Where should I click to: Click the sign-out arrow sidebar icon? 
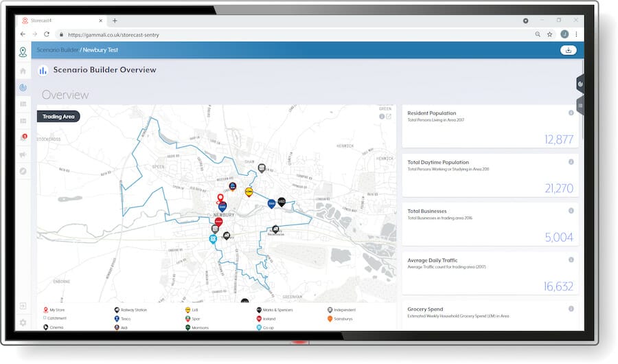click(x=23, y=306)
